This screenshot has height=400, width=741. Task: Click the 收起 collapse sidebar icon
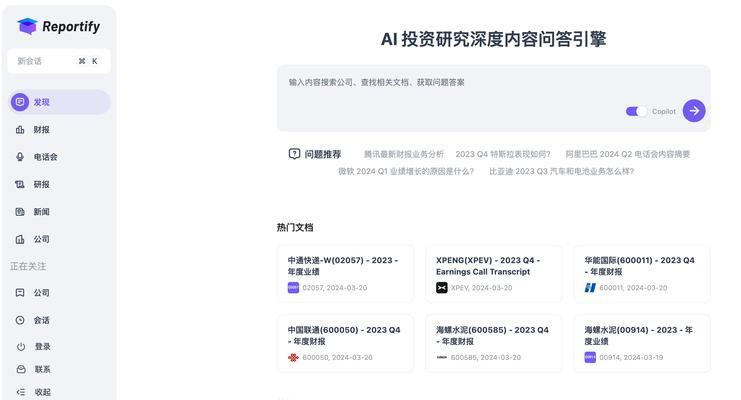21,392
